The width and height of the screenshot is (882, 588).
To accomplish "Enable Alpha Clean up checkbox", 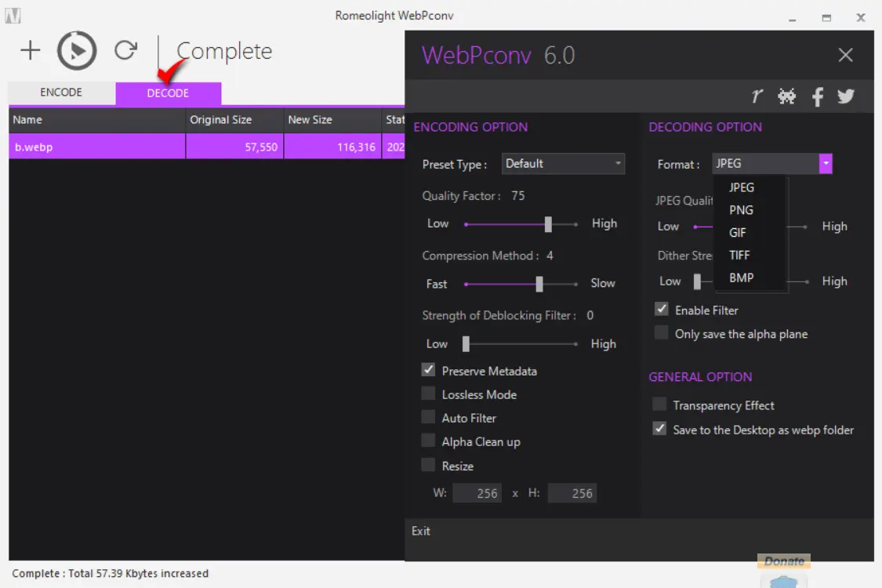I will [x=429, y=441].
